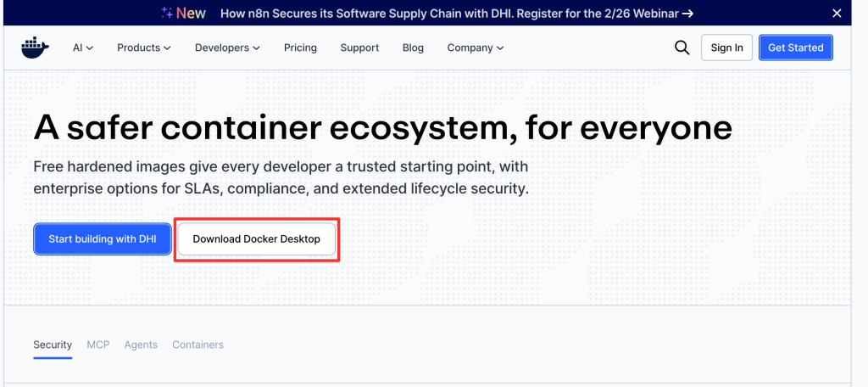Expand the Products navigation dropdown
The height and width of the screenshot is (387, 868).
tap(144, 48)
